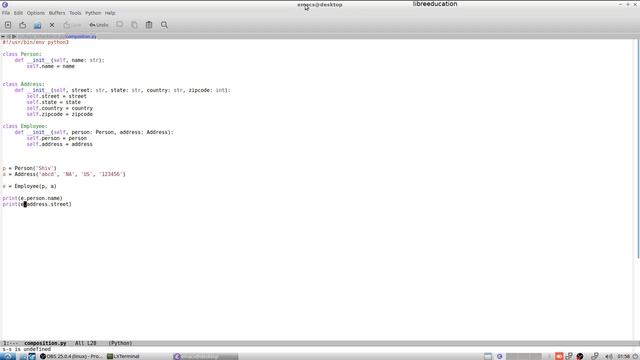
Task: Click 'self.country = country' line
Action: (x=60, y=108)
